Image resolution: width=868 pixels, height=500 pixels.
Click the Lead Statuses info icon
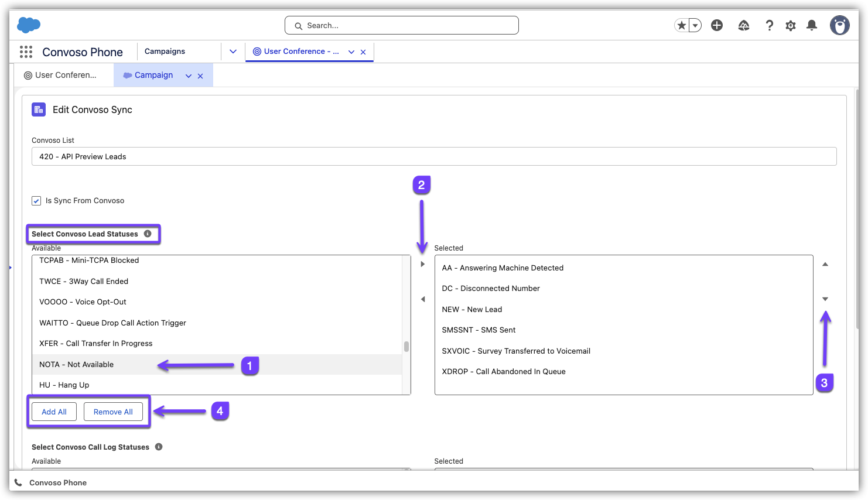click(x=148, y=234)
